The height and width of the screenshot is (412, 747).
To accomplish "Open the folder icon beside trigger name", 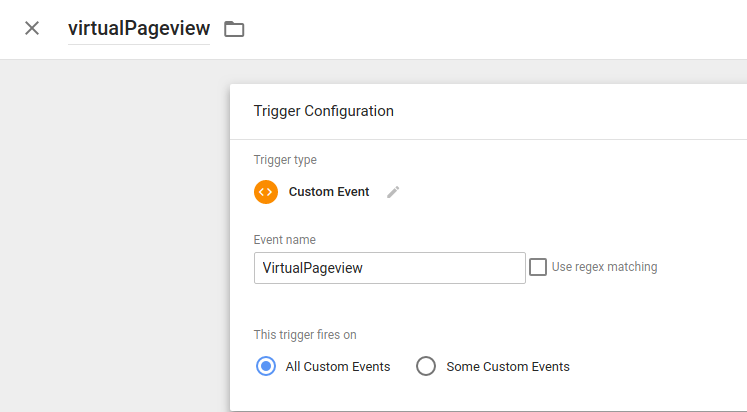I will pos(234,29).
